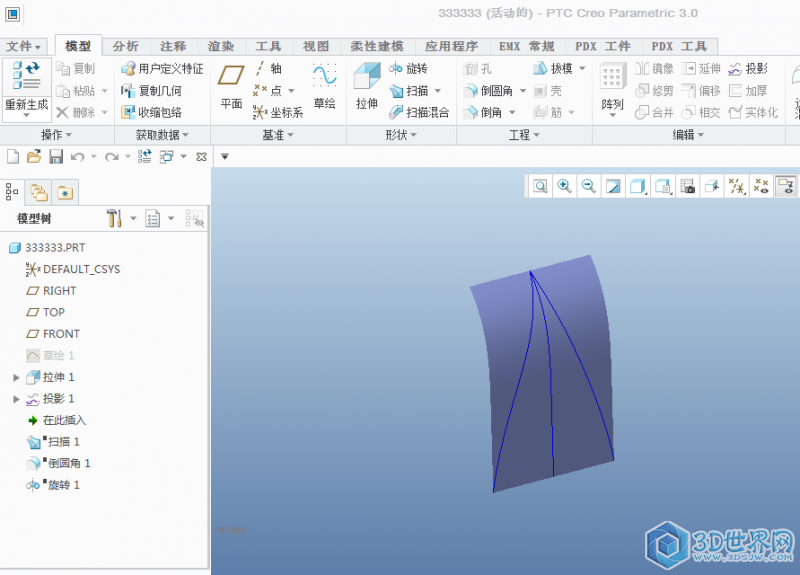Screen dimensions: 800x575
Task: Select the Swept Blend (扫描混合) tool
Action: click(x=419, y=112)
